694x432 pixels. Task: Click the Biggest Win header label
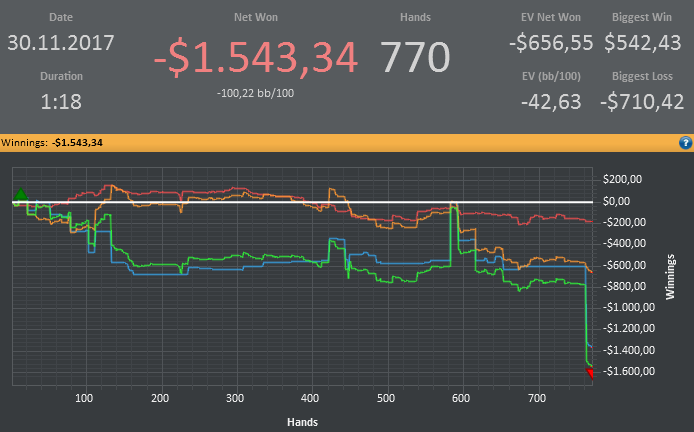click(x=642, y=17)
